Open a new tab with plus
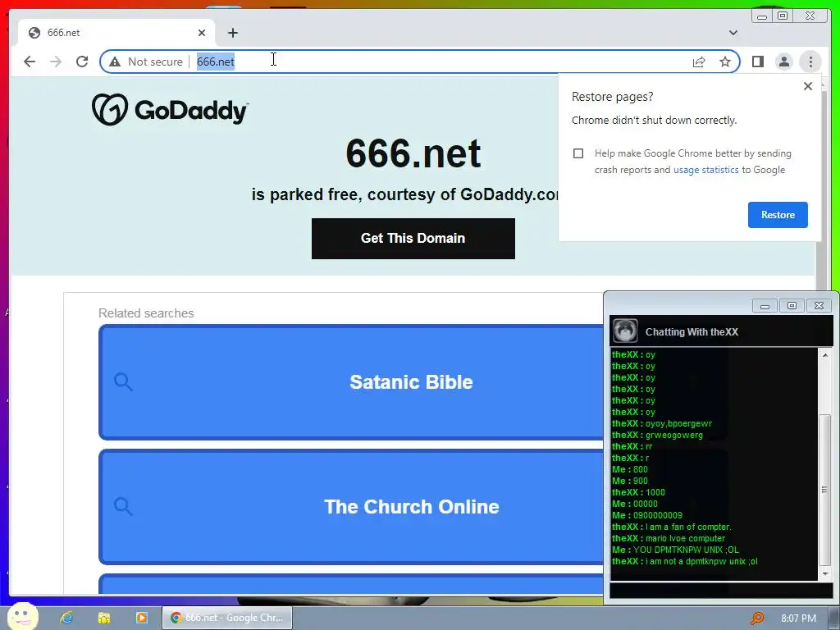 232,33
